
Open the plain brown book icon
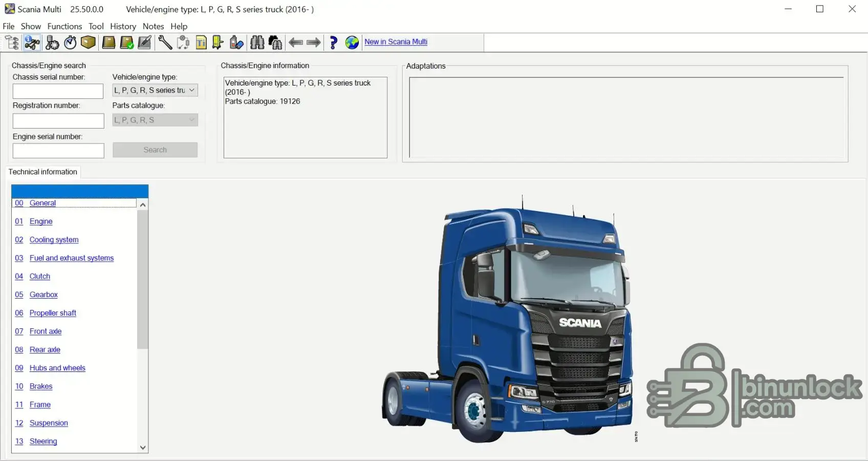point(108,43)
